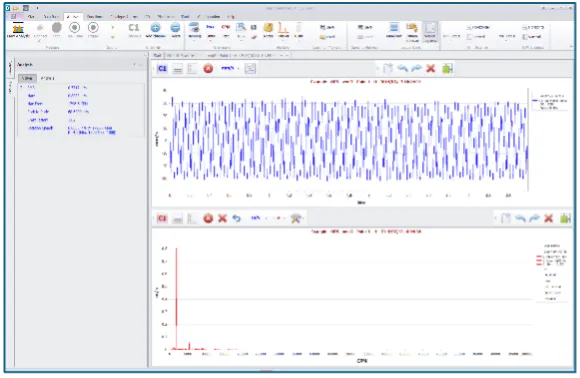The image size is (580, 378).
Task: Click the undo arrow icon above upper plot
Action: [x=402, y=68]
